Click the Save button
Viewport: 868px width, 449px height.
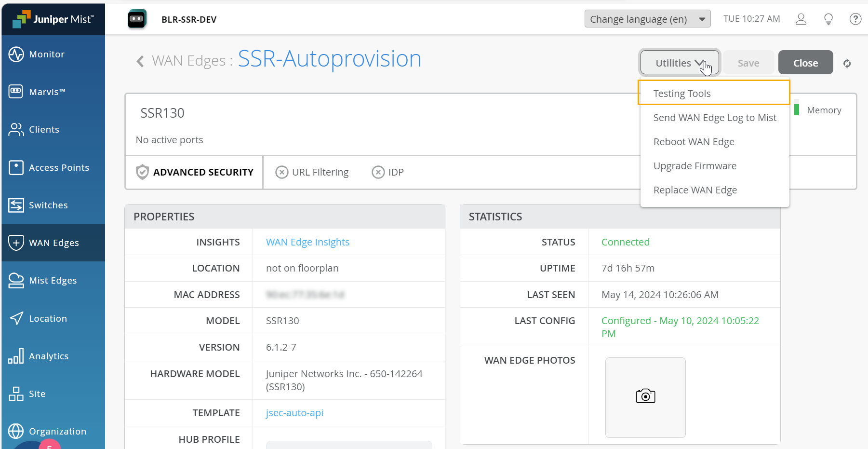[748, 63]
